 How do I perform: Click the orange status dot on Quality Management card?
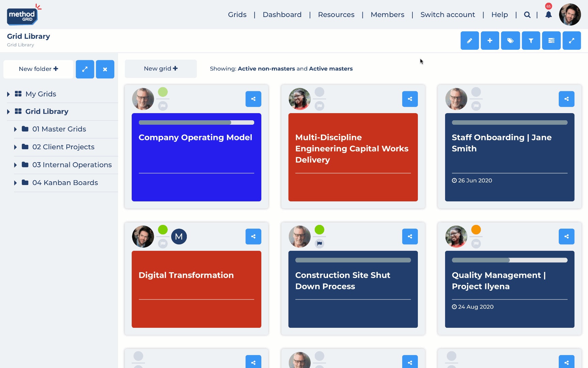pos(476,230)
